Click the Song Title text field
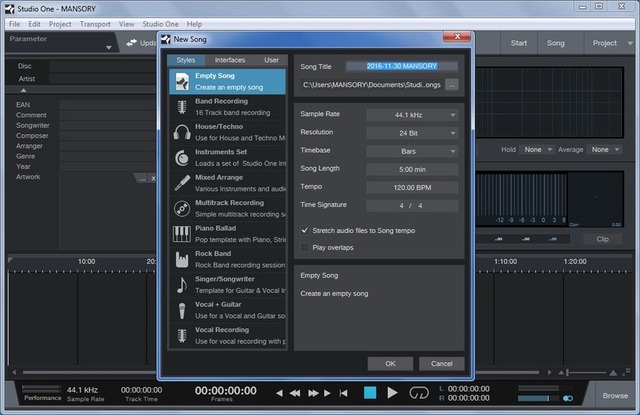The height and width of the screenshot is (415, 640). pos(401,66)
